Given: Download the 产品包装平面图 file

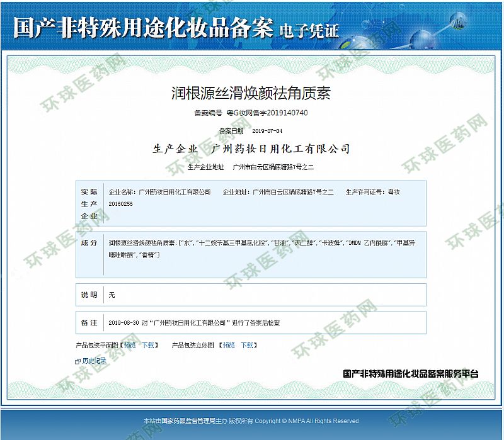Looking at the screenshot, I should 147,345.
